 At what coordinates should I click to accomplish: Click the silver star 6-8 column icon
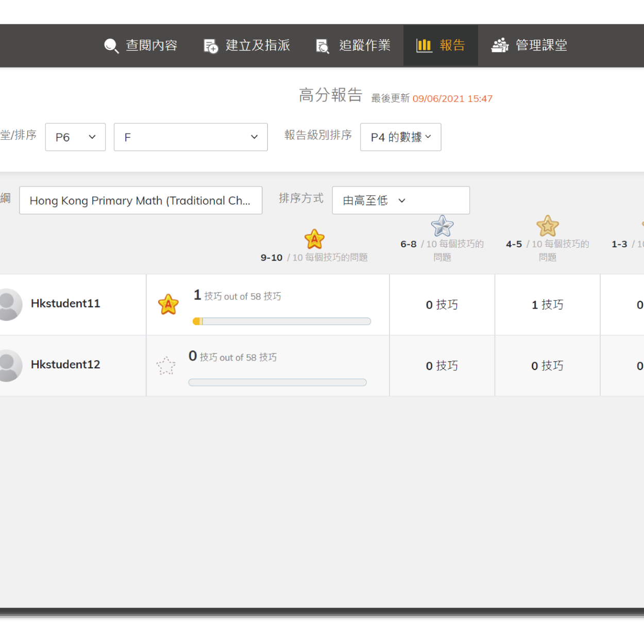(442, 226)
